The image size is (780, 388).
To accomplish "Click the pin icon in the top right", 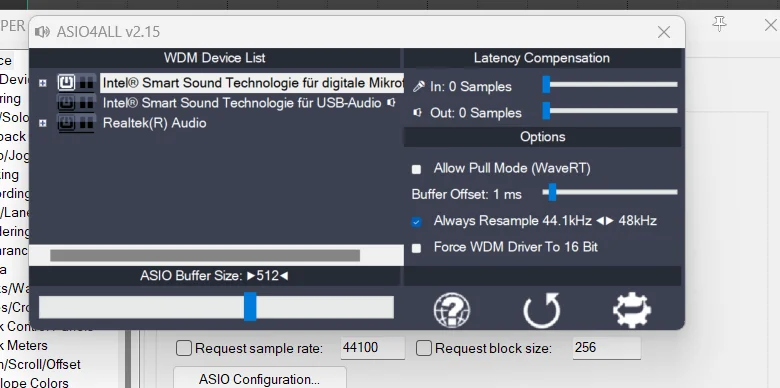I will point(719,23).
